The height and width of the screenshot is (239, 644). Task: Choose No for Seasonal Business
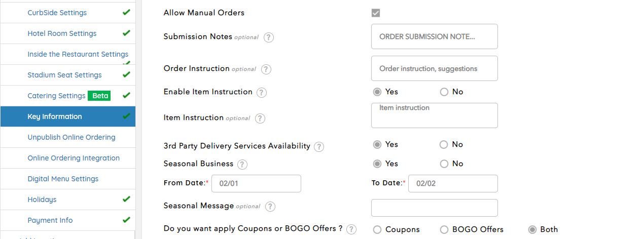(444, 164)
